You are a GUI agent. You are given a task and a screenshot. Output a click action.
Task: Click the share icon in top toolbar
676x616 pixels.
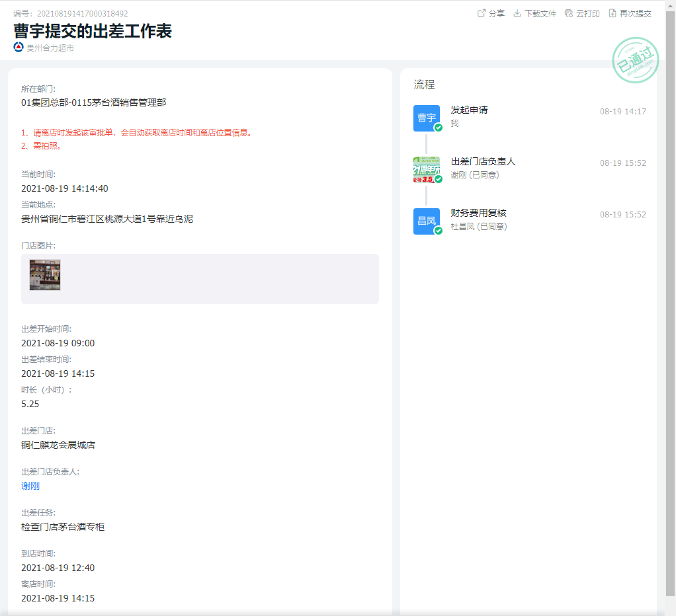tap(482, 13)
